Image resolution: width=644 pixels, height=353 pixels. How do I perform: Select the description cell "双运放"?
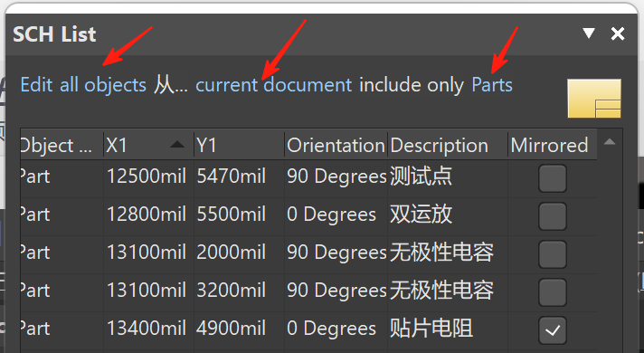tap(448, 216)
